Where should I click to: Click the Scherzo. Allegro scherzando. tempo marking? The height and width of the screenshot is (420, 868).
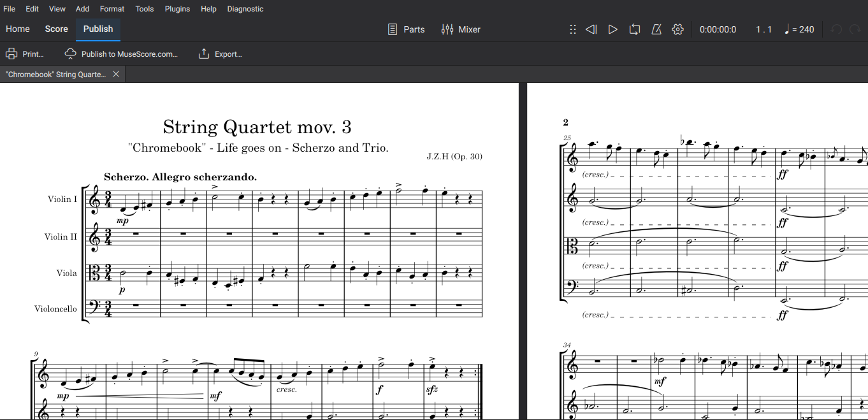(x=180, y=177)
